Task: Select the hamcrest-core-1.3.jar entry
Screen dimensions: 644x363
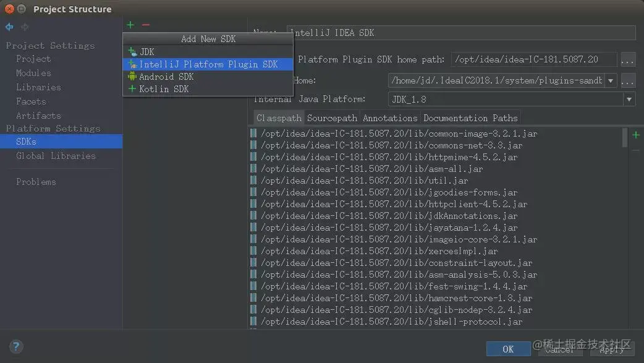Action: [x=397, y=298]
